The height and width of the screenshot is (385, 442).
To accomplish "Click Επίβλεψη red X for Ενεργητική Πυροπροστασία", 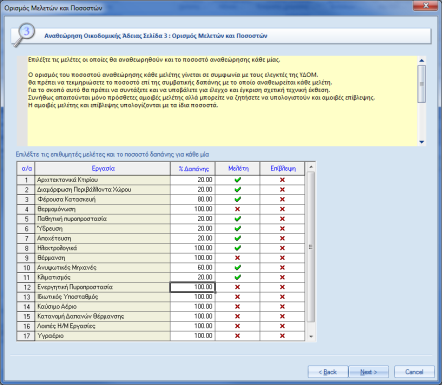I will pyautogui.click(x=282, y=287).
